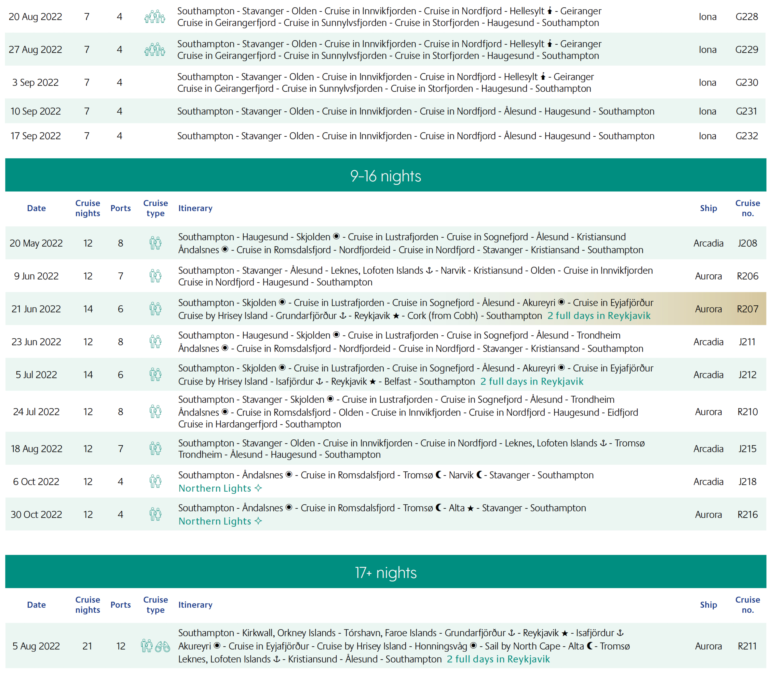Click the date 21 Jun 2022

click(36, 309)
